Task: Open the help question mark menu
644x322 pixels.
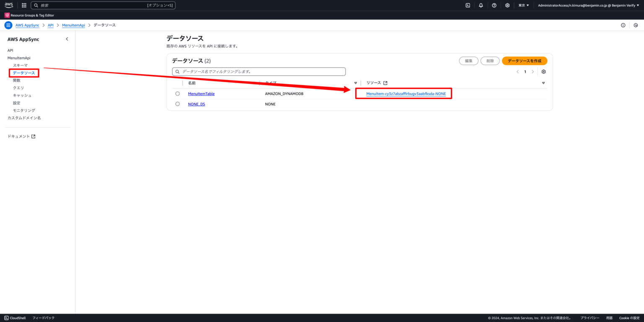Action: click(494, 5)
